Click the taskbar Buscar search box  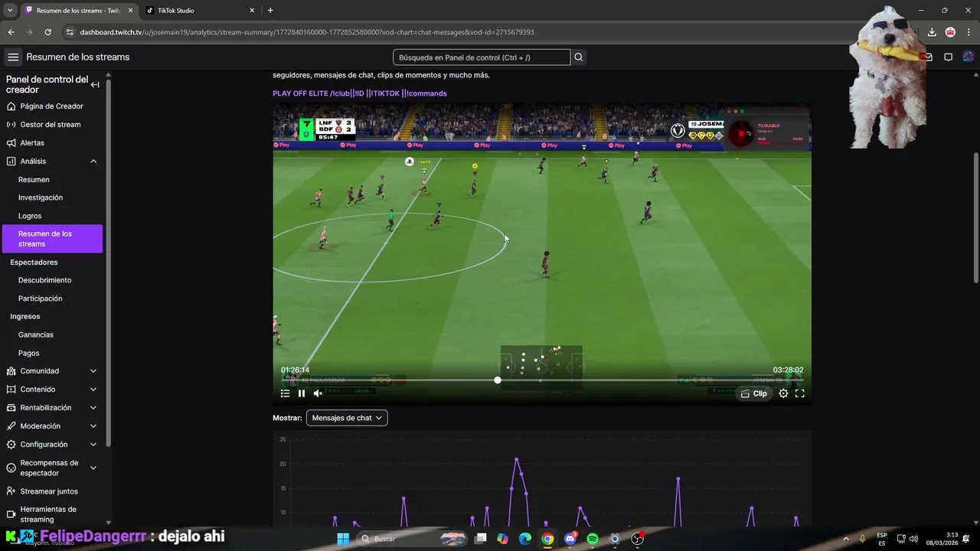(x=413, y=539)
